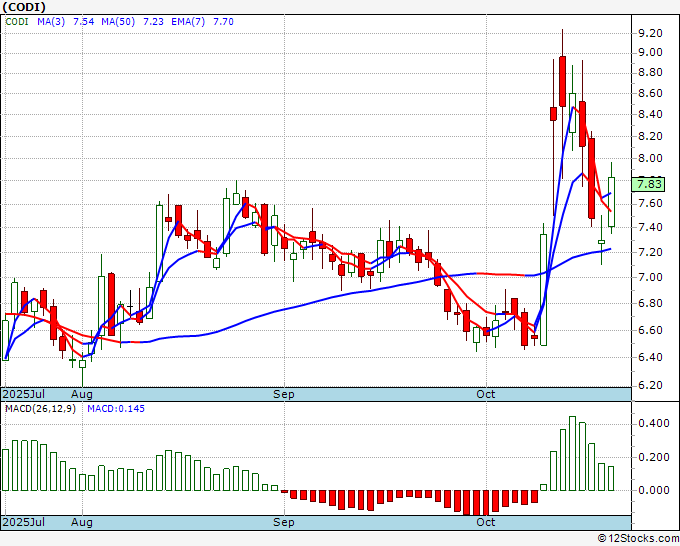This screenshot has height=546, width=680.
Task: Click the 8.60 price axis label
Action: click(650, 93)
